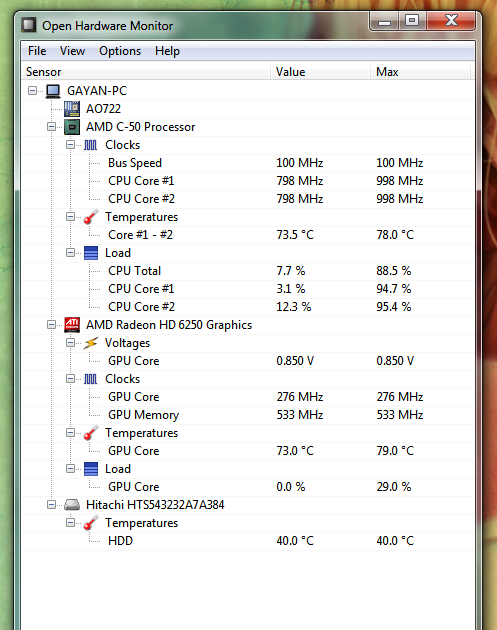Screen dimensions: 497x630
Task: Click the Max column header
Action: point(420,72)
